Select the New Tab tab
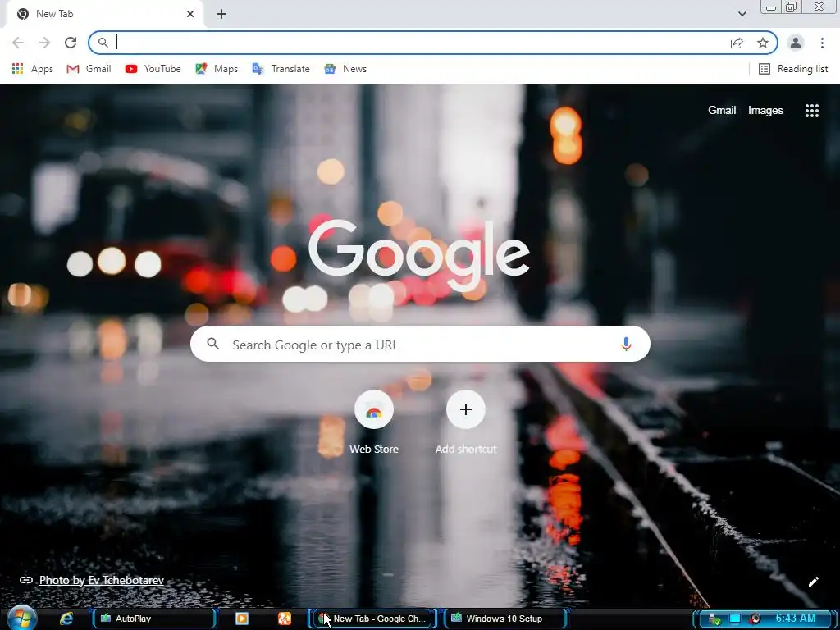Viewport: 840px width, 630px height. click(x=106, y=14)
